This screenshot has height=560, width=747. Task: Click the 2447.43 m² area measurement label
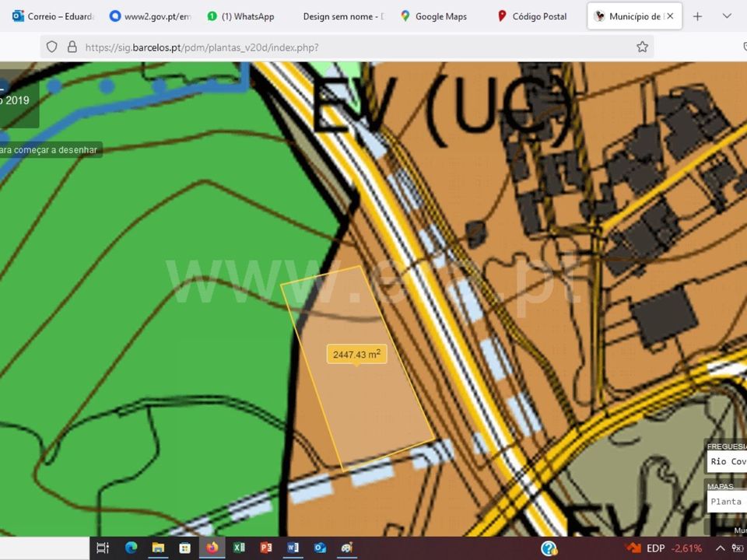[356, 355]
